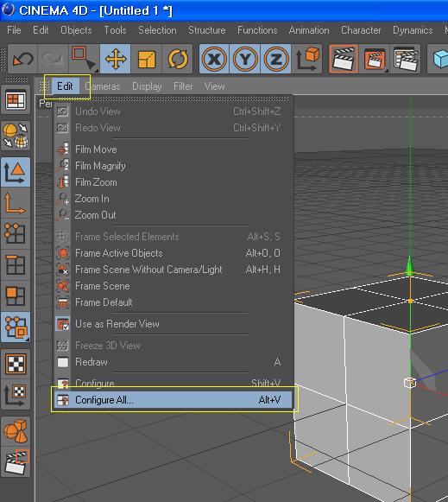Open the main Edit menu in the top menu bar
Image resolution: width=448 pixels, height=502 pixels.
(41, 30)
